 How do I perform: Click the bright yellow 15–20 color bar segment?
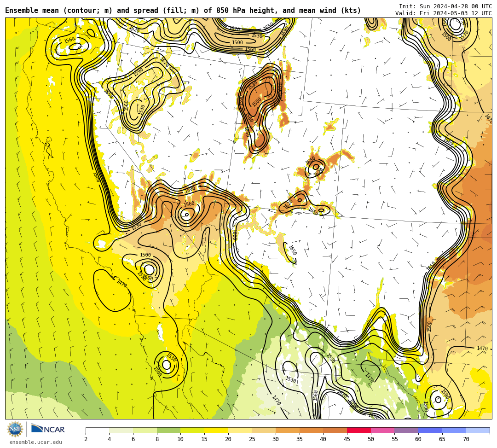216,430
